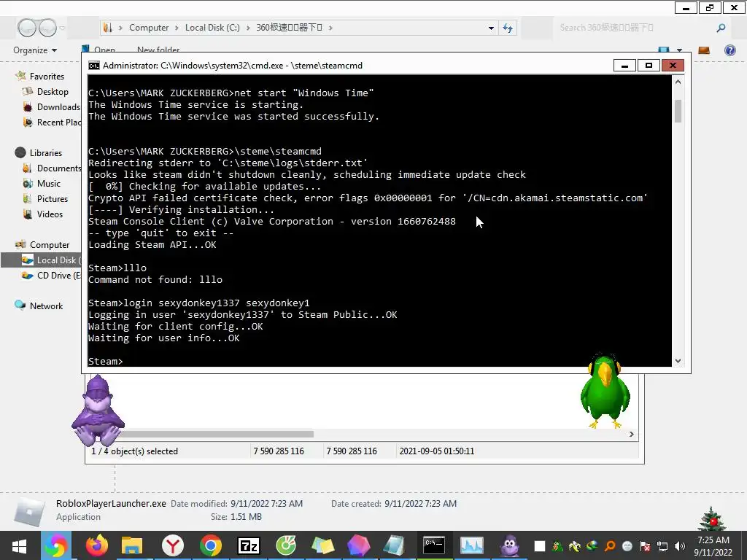
Task: Select Network in the navigation pane
Action: coord(46,306)
